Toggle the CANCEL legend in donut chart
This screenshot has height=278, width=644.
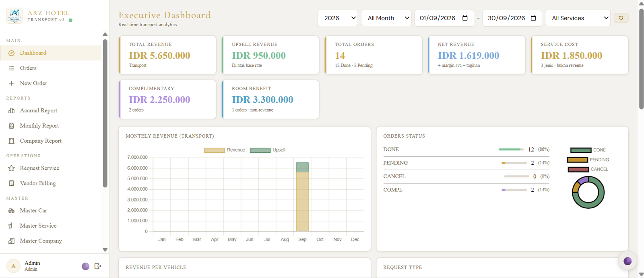click(x=588, y=169)
